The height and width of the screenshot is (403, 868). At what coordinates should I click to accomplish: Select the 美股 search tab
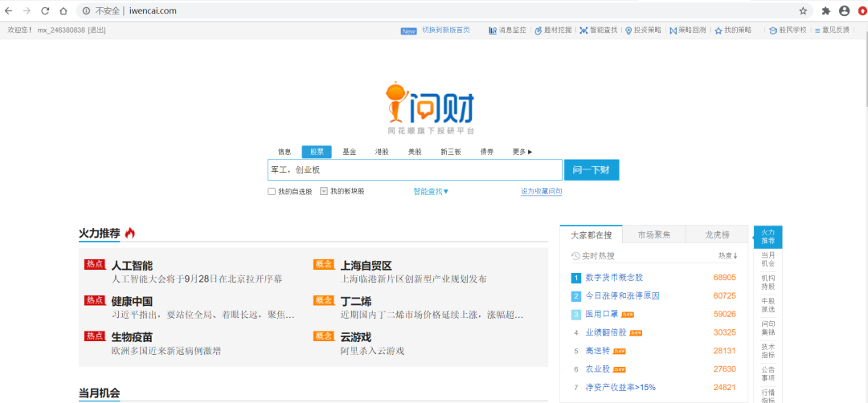tap(415, 152)
